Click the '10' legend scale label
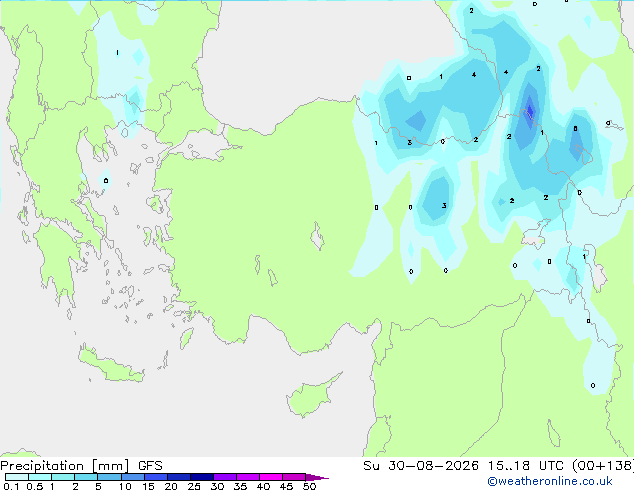 pos(125,486)
